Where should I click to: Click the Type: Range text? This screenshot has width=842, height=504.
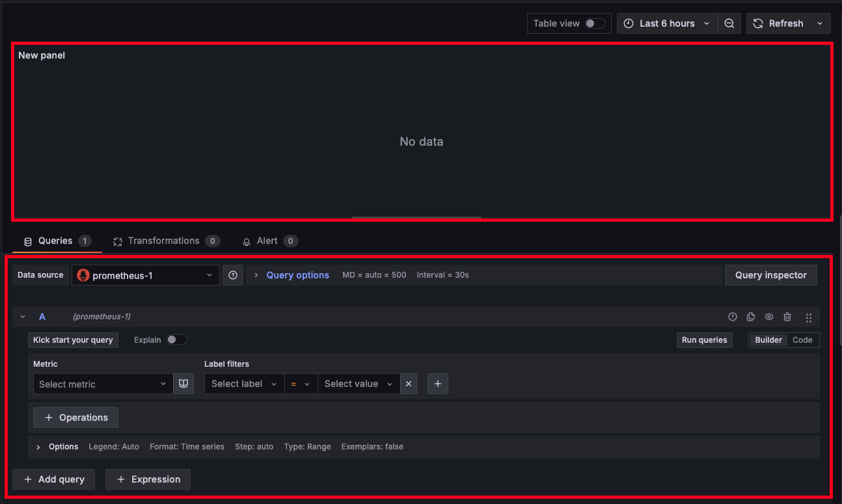[307, 447]
